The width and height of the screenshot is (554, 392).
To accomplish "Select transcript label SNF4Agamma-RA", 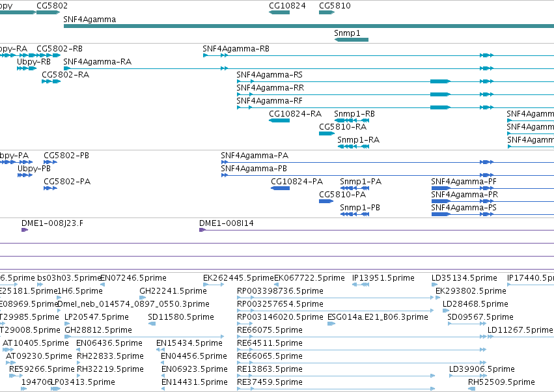I will click(97, 62).
